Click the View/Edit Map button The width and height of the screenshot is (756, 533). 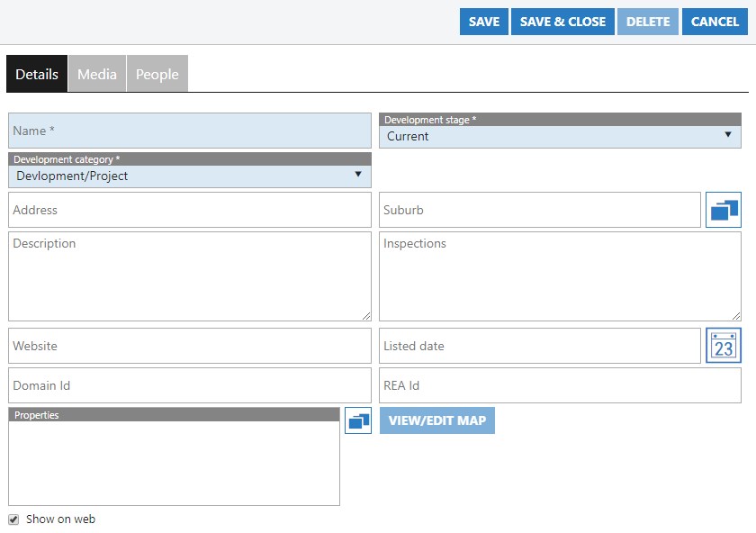[437, 420]
